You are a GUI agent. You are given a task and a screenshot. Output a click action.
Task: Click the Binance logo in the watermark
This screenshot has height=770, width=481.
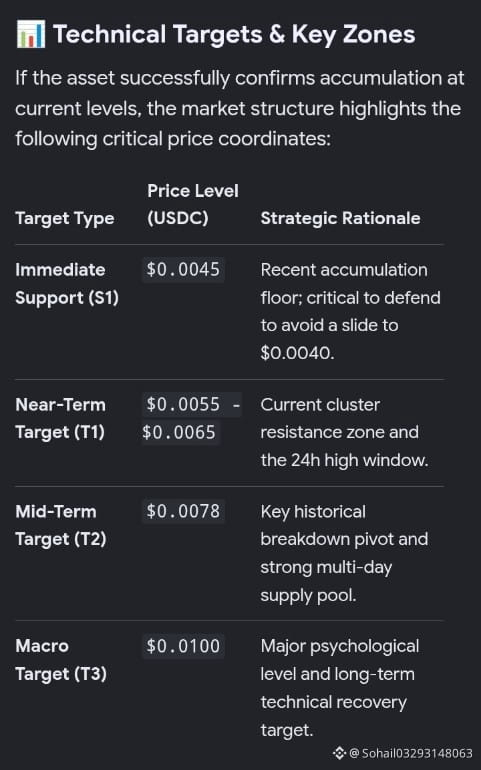point(340,753)
